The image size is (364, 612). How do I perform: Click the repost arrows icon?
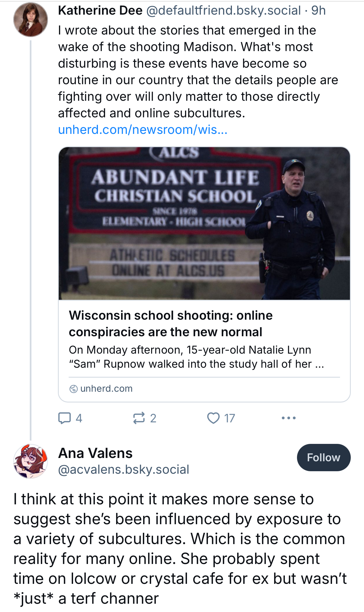click(x=139, y=418)
